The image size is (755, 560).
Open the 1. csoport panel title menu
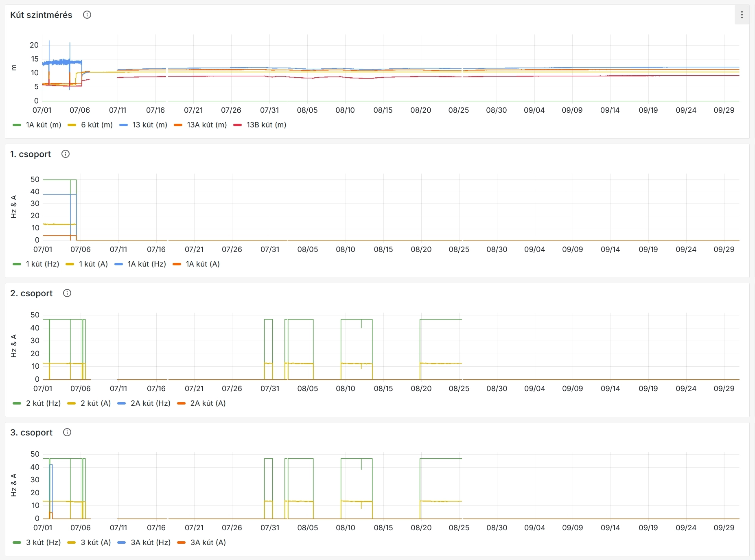(31, 154)
